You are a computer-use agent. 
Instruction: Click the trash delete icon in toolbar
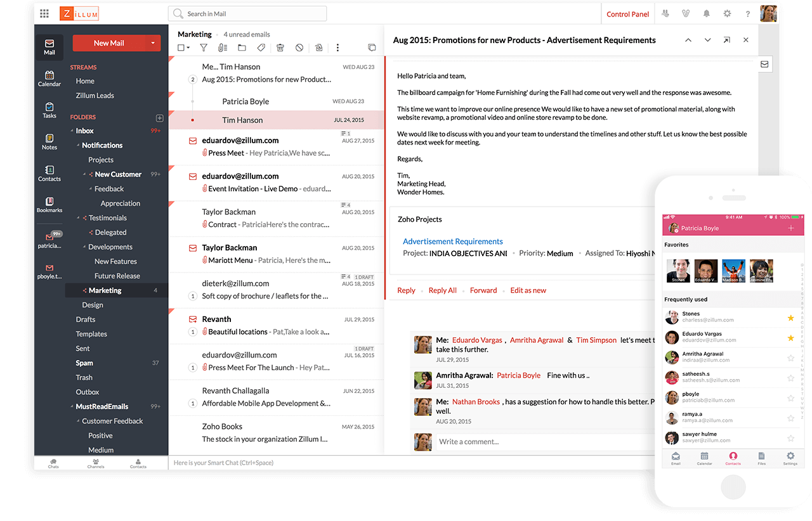pos(280,48)
